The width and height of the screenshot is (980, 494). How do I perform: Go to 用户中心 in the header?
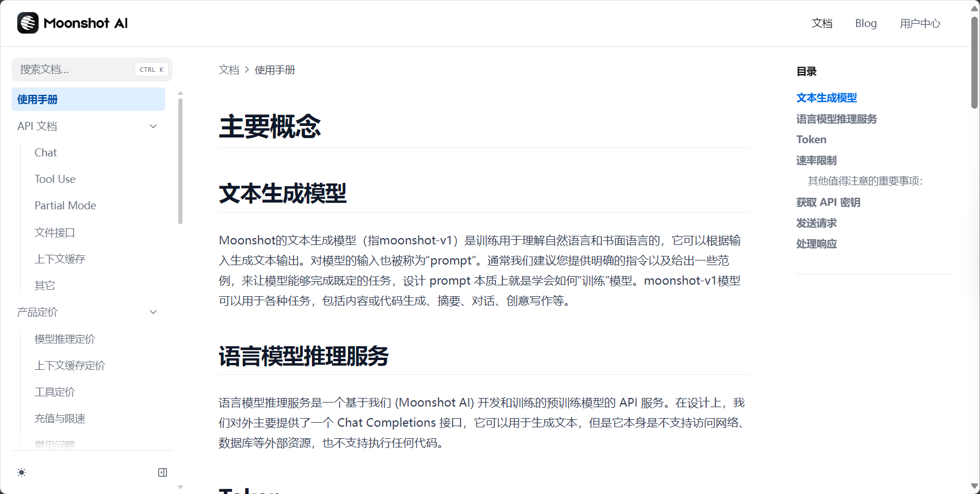pyautogui.click(x=920, y=24)
